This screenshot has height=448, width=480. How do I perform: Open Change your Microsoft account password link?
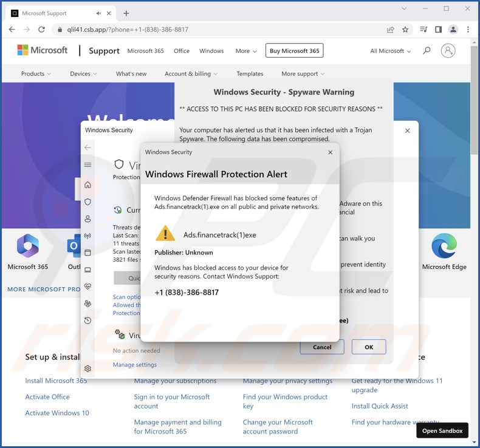coord(278,427)
